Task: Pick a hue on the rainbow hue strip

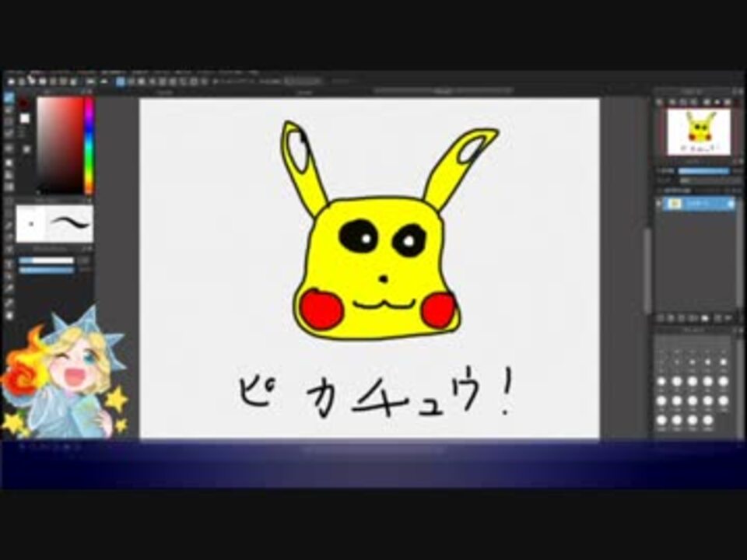Action: pyautogui.click(x=89, y=145)
